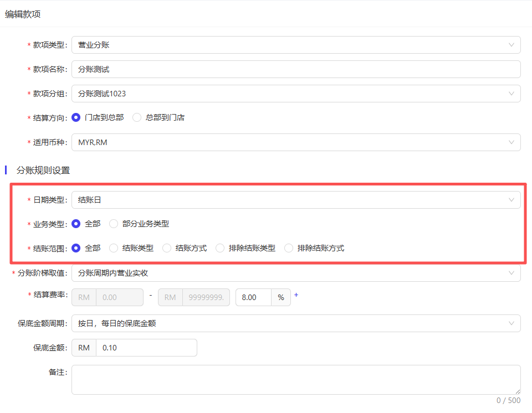Select 全部 for 结账范围

pos(76,248)
